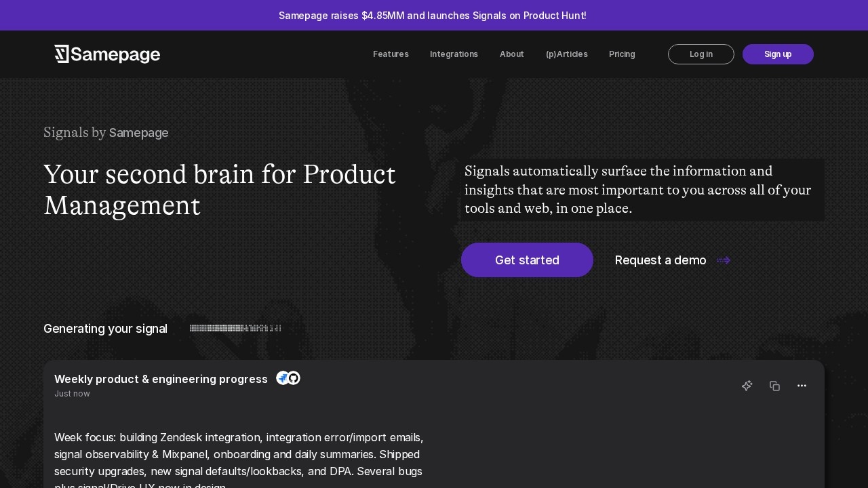Image resolution: width=868 pixels, height=488 pixels.
Task: Go to the About page
Action: point(512,54)
